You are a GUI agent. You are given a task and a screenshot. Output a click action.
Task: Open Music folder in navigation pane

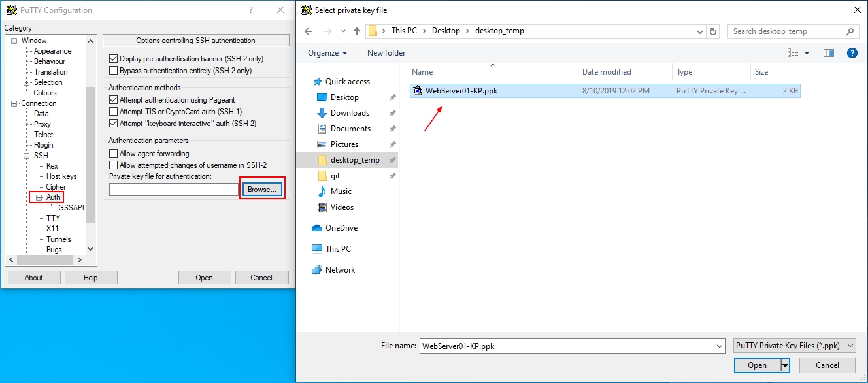(341, 191)
